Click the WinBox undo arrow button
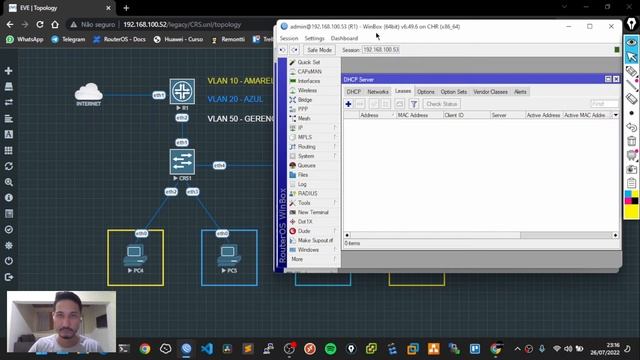Image resolution: width=640 pixels, height=360 pixels. (282, 50)
